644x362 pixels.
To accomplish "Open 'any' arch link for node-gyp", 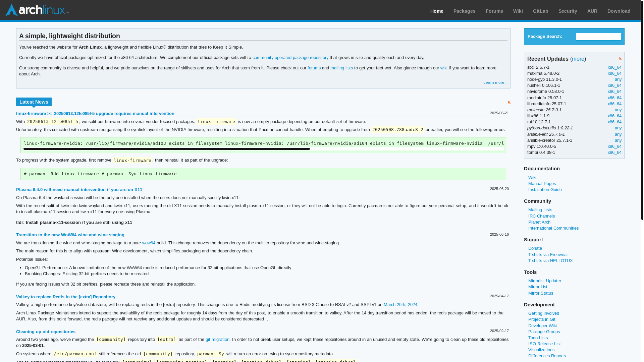I will pos(618,79).
